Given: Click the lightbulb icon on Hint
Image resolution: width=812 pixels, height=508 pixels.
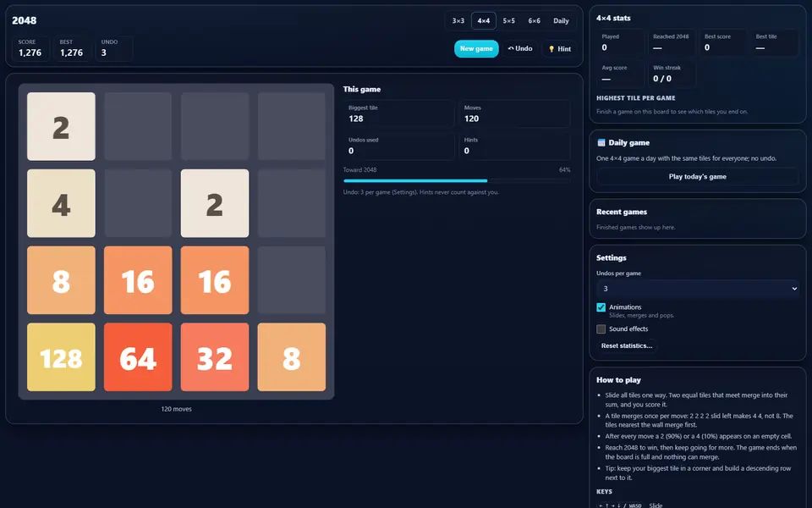Looking at the screenshot, I should click(551, 49).
